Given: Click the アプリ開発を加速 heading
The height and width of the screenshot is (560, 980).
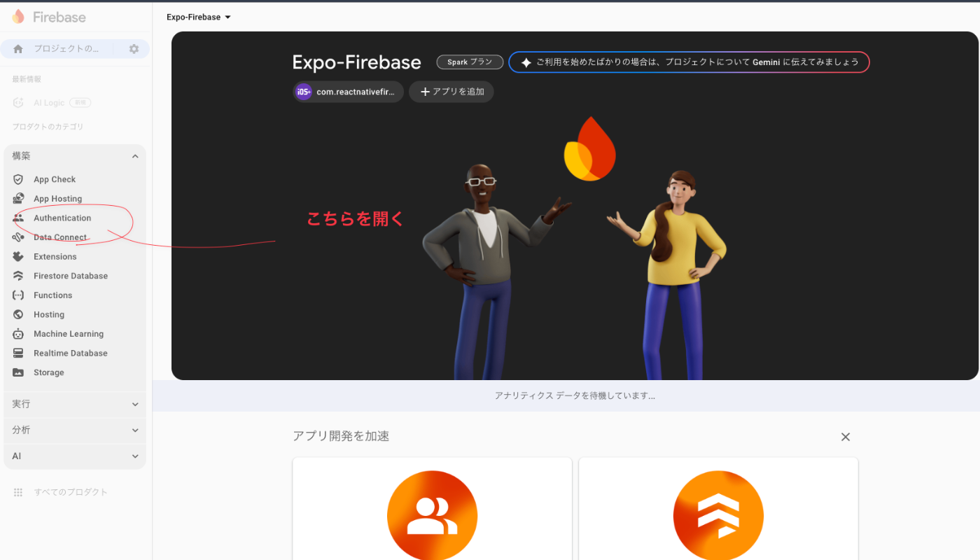Looking at the screenshot, I should click(x=341, y=436).
